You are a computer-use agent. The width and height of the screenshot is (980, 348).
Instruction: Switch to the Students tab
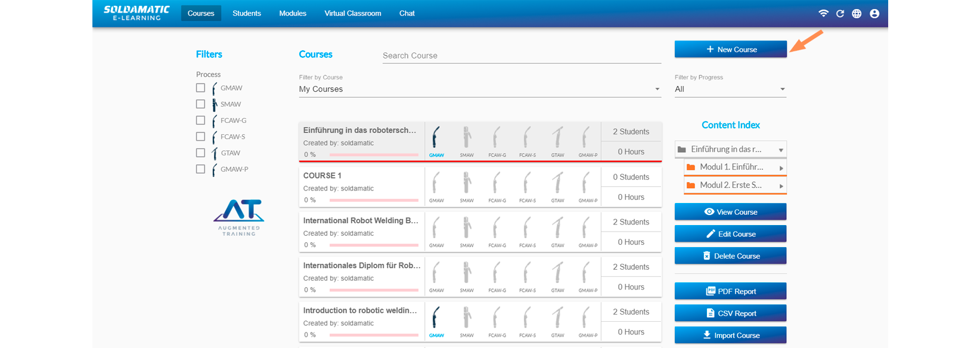247,13
